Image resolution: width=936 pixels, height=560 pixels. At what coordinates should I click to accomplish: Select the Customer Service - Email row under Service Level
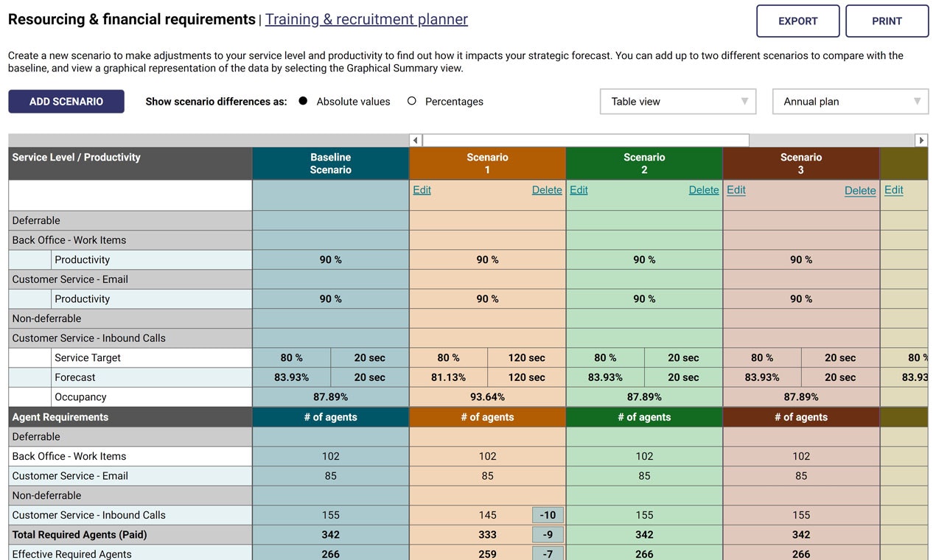tap(130, 279)
